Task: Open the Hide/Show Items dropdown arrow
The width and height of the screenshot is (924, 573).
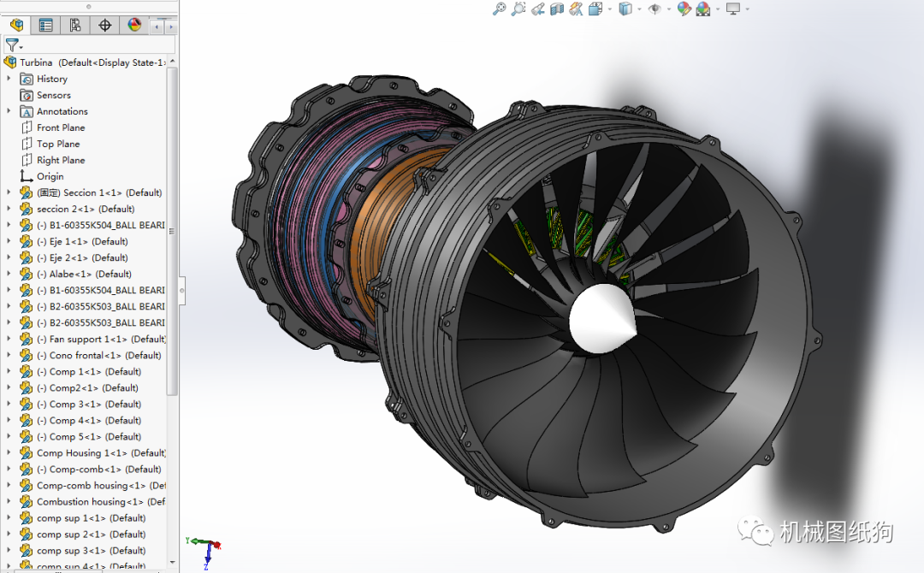Action: point(669,9)
